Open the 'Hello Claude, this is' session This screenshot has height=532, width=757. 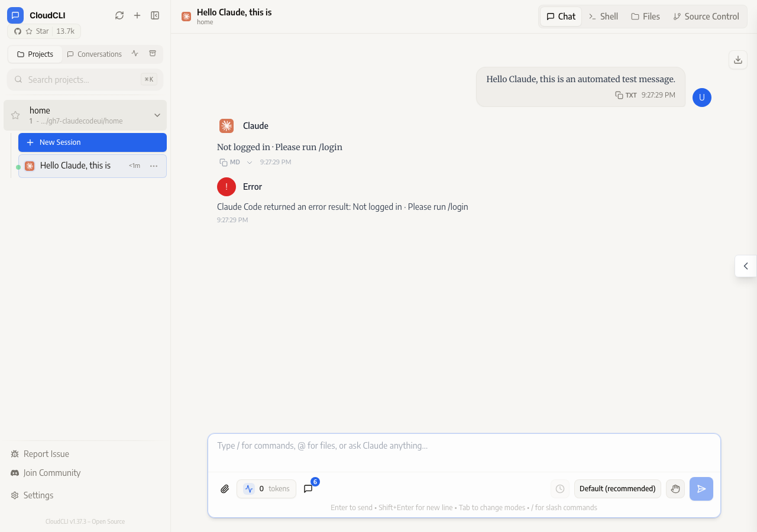(92, 166)
